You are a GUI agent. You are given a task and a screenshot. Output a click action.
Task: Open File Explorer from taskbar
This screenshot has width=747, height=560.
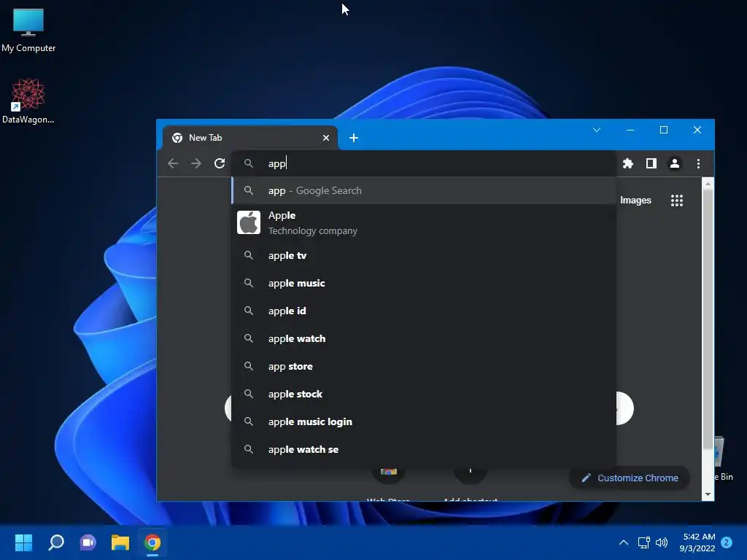[120, 542]
